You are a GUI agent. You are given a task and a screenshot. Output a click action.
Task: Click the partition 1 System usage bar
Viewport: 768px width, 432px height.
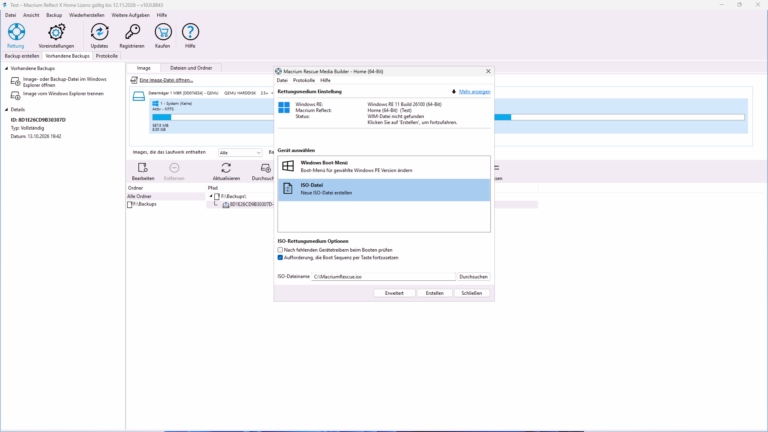click(213, 118)
